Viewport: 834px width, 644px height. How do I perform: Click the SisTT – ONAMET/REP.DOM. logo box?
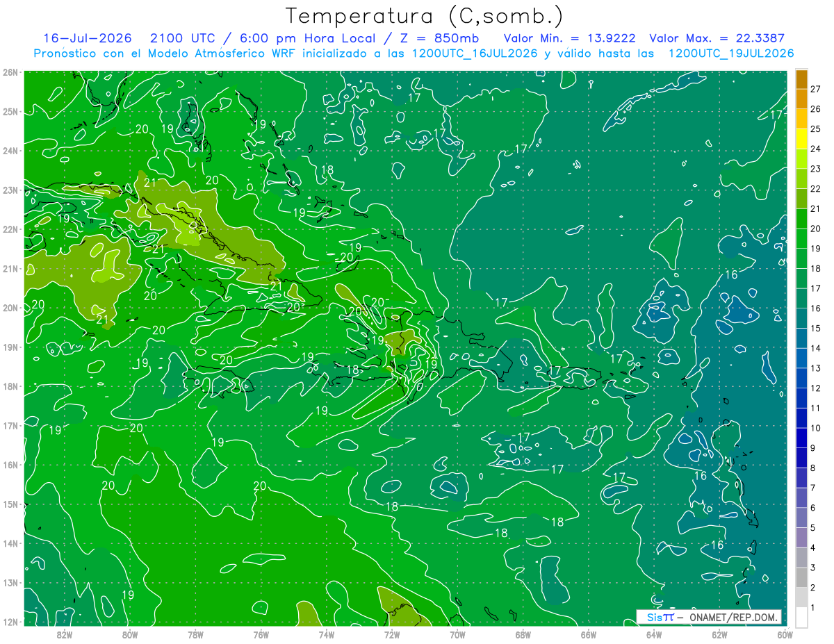709,617
